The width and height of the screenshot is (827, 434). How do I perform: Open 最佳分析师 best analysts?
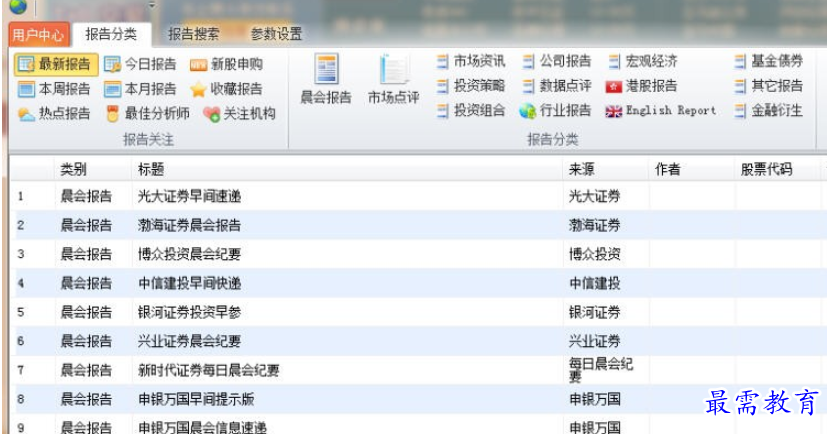[x=147, y=113]
